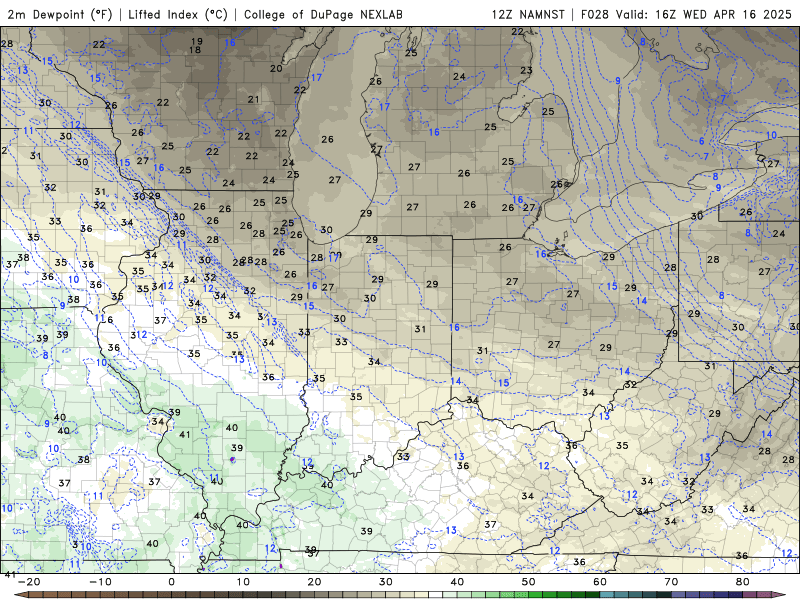Click the 70 label on the color scale
Screen dimensions: 800x600
point(671,582)
